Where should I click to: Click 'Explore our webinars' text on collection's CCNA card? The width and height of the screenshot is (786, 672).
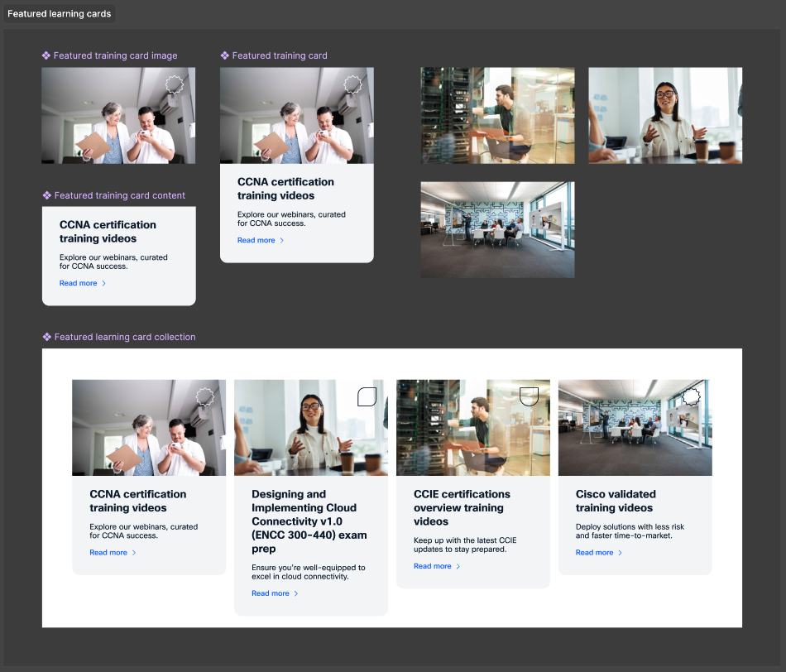point(143,531)
